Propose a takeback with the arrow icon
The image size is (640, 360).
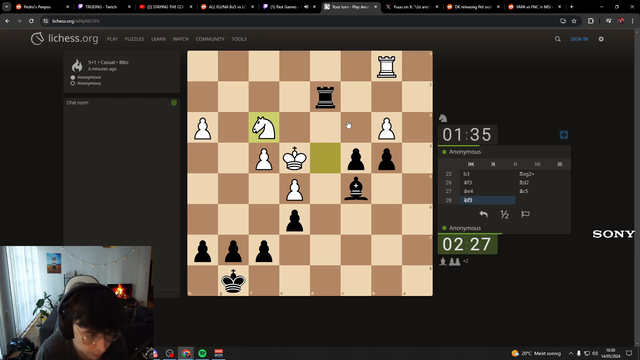(x=484, y=214)
